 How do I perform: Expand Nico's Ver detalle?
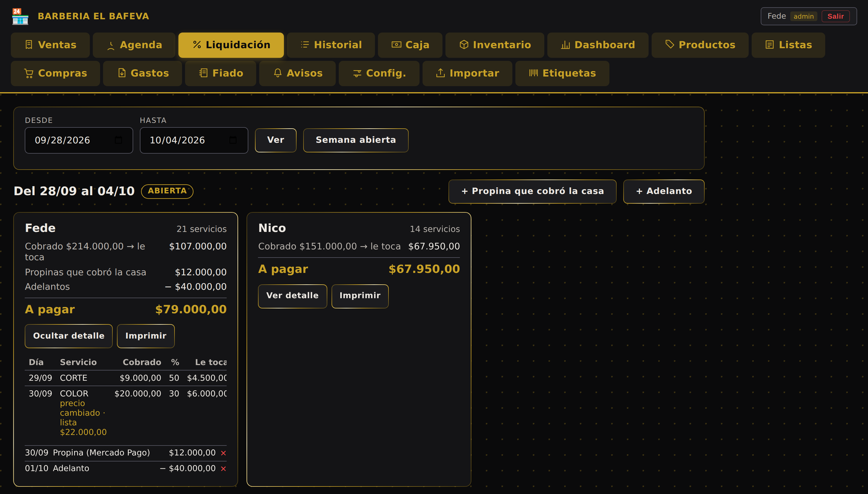[292, 296]
